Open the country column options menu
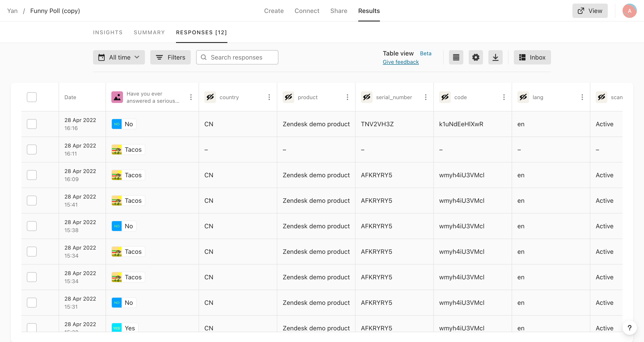 point(269,97)
